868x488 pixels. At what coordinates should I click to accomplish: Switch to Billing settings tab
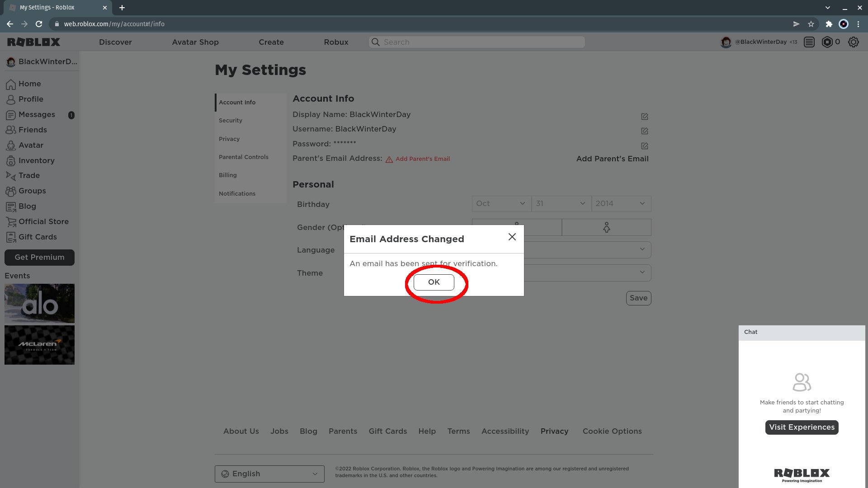click(x=251, y=175)
